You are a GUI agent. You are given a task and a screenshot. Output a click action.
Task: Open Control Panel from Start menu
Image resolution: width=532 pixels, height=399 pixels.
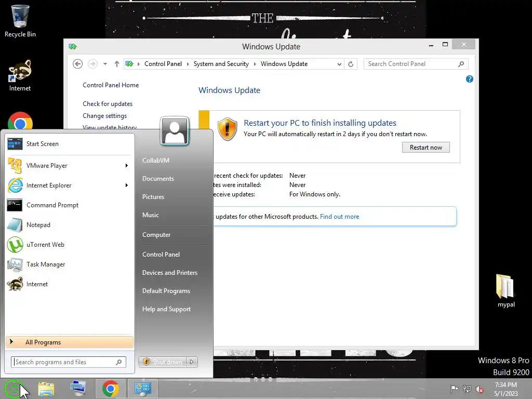[161, 255]
